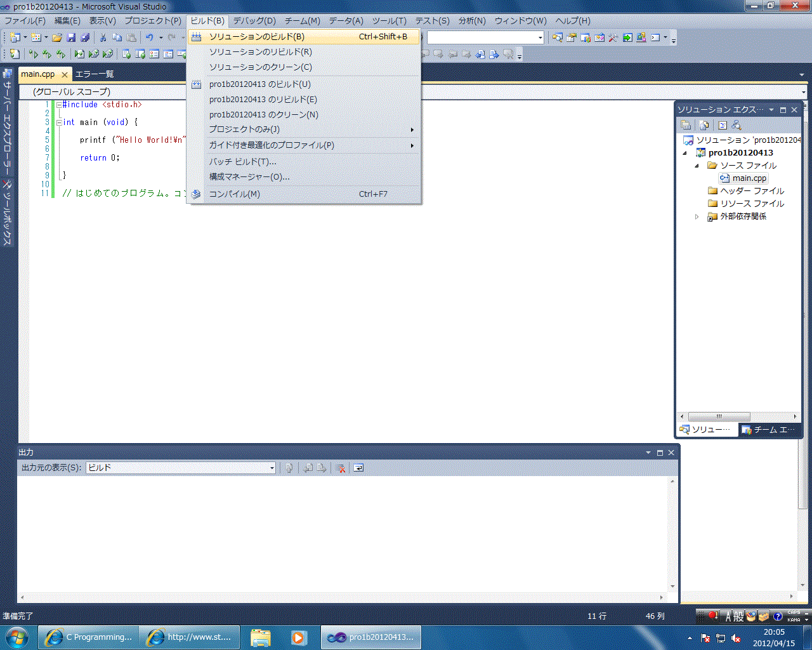This screenshot has height=650, width=812.
Task: Click Solution Explorer properties icon
Action: [686, 125]
